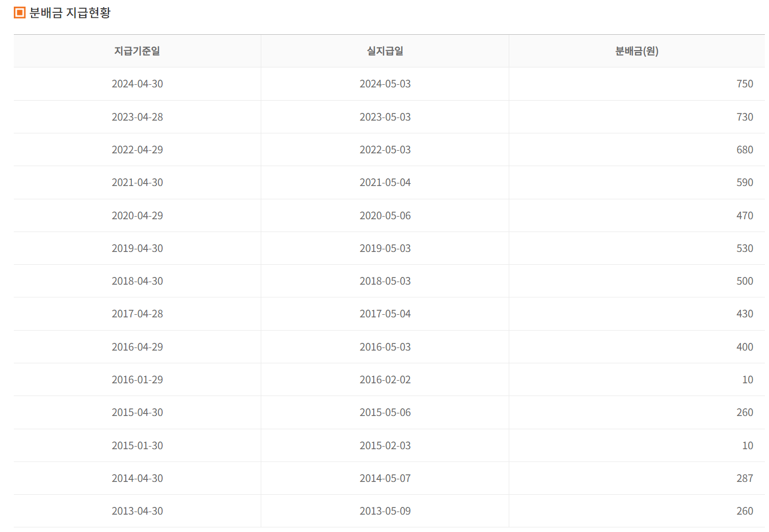769x532 pixels.
Task: Select the 2020-04-29 base date cell
Action: click(x=138, y=216)
